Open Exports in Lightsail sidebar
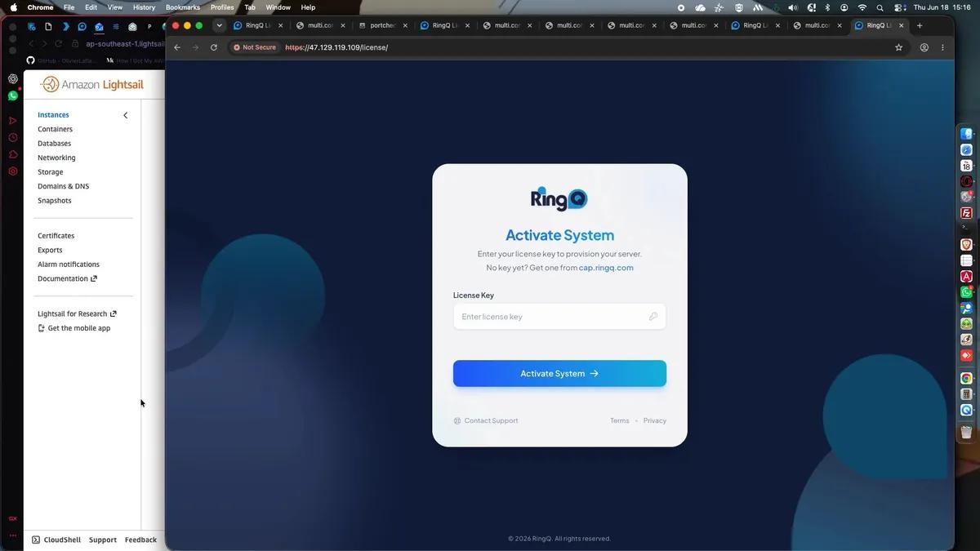The height and width of the screenshot is (551, 980). [x=50, y=251]
